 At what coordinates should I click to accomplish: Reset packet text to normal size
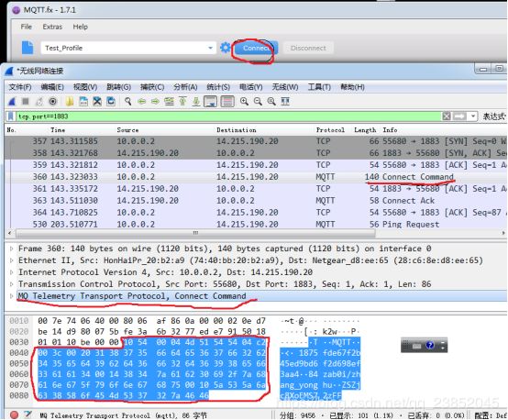271,102
